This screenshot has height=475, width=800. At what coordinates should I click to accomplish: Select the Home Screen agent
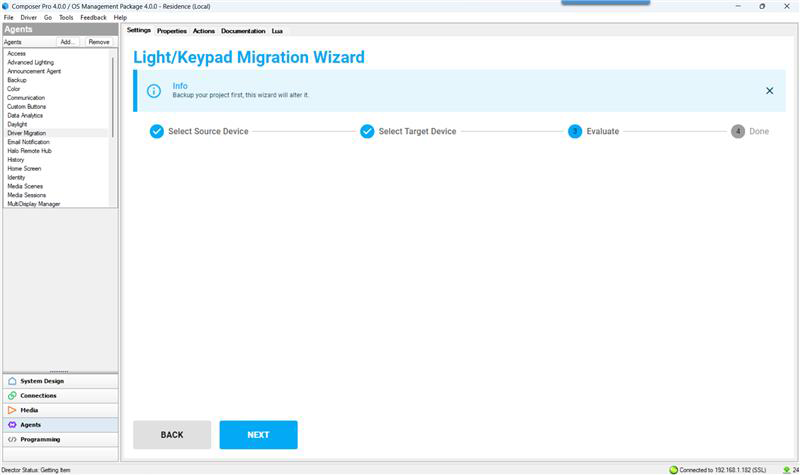24,168
